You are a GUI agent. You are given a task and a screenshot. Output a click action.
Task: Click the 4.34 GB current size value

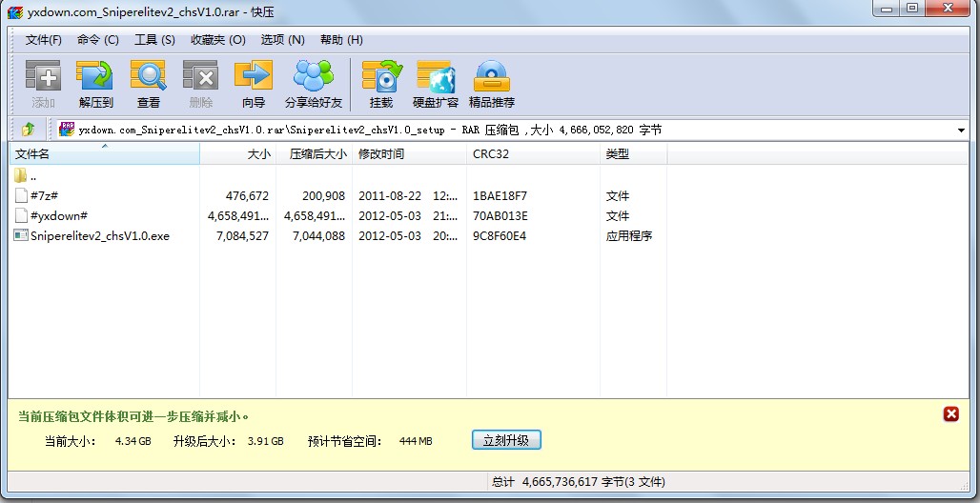click(x=133, y=441)
